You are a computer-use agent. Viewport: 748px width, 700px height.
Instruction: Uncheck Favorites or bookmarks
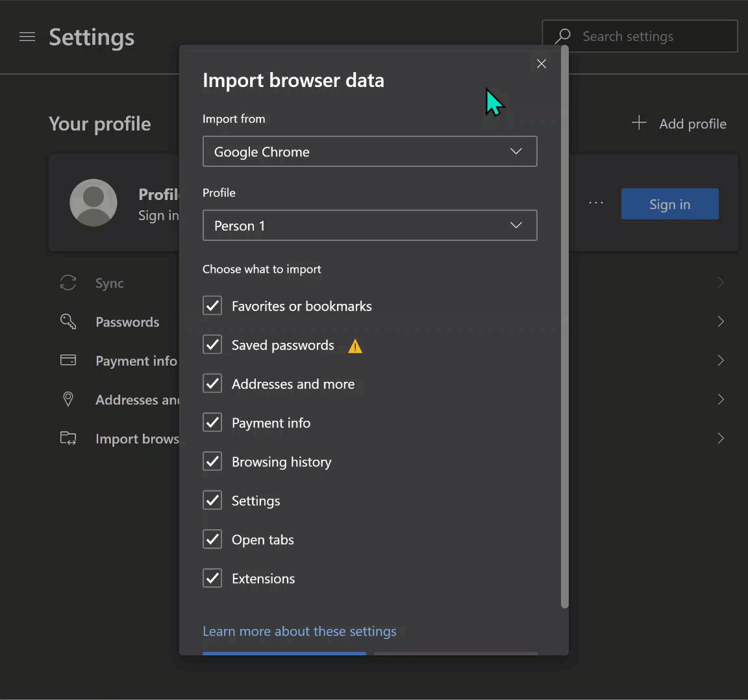(x=212, y=305)
